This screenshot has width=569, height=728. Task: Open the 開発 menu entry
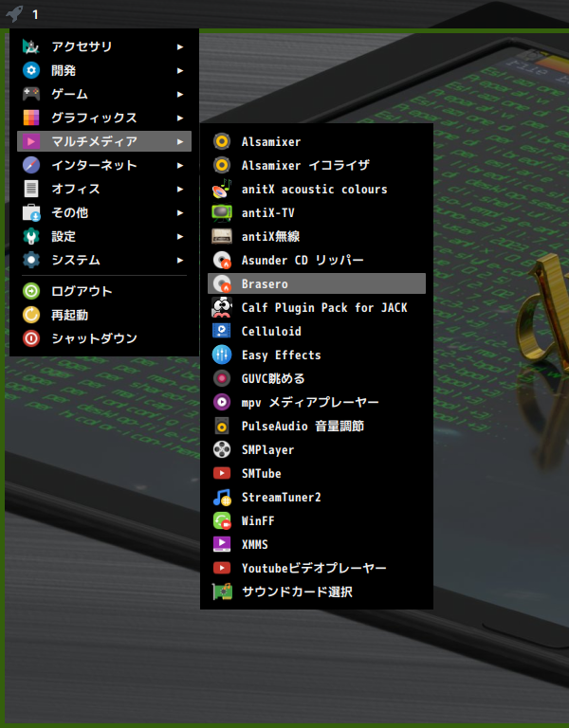click(104, 70)
